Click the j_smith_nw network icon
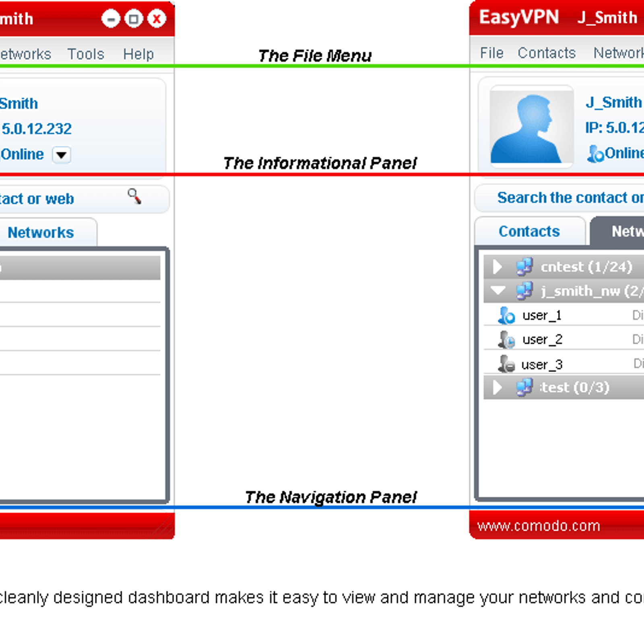Viewport: 644px width, 644px height. [524, 291]
